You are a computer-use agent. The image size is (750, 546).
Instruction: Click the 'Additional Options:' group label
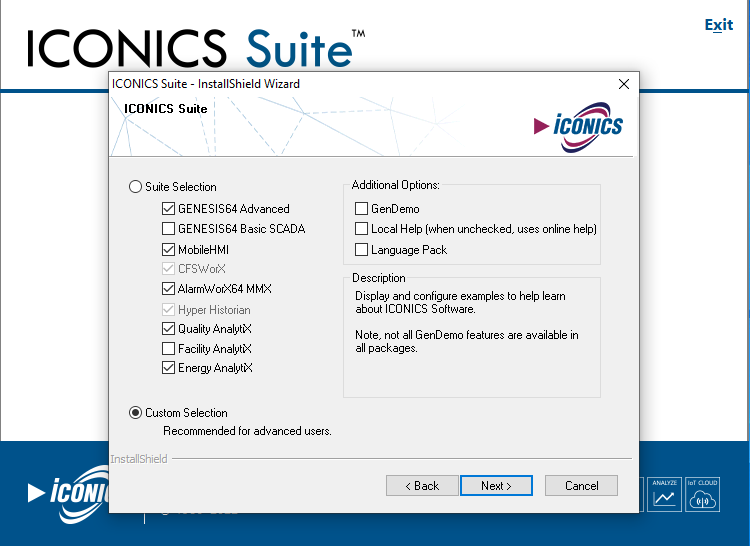[396, 185]
